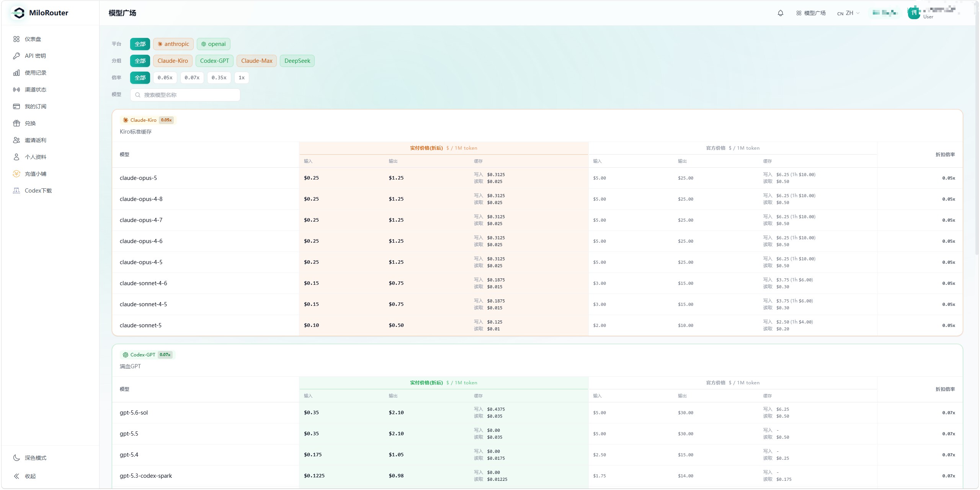This screenshot has height=490, width=980.
Task: Select the claude-opus-4-8 model name
Action: click(x=141, y=199)
